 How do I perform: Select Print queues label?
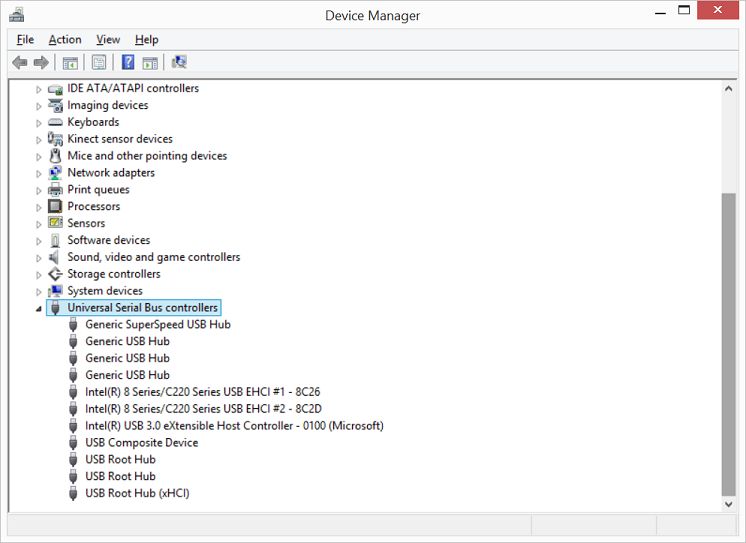tap(98, 189)
